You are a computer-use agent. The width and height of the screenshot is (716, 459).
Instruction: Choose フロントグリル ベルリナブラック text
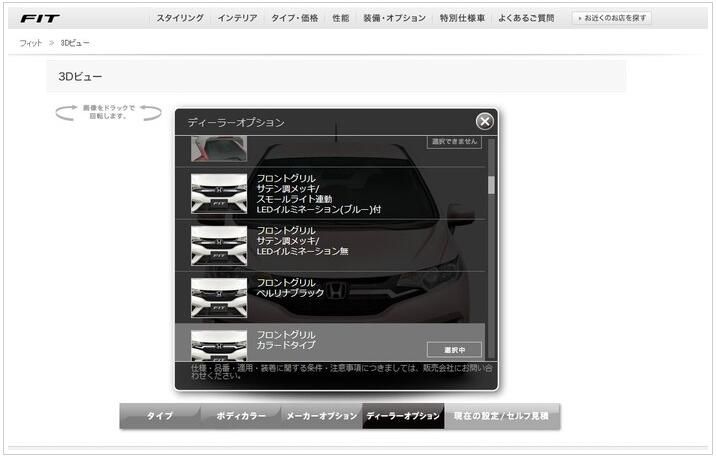pyautogui.click(x=290, y=288)
